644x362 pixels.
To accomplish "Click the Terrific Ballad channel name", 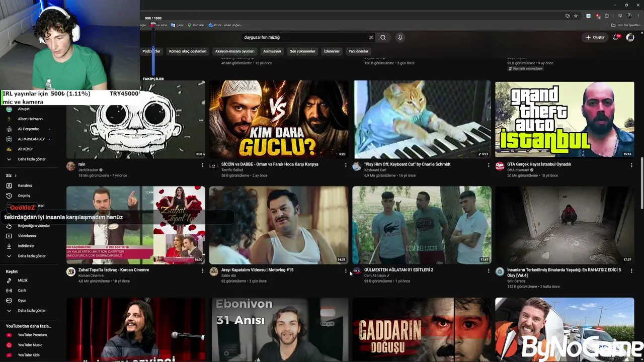I will (232, 170).
